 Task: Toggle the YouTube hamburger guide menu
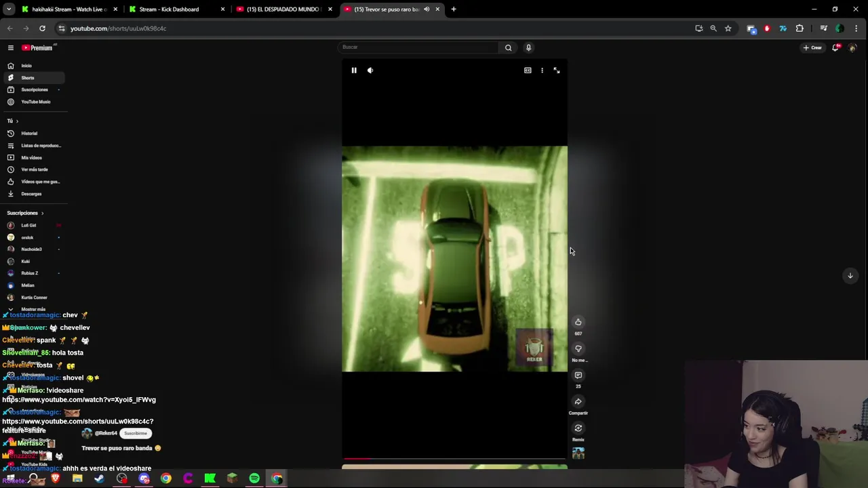(x=11, y=47)
